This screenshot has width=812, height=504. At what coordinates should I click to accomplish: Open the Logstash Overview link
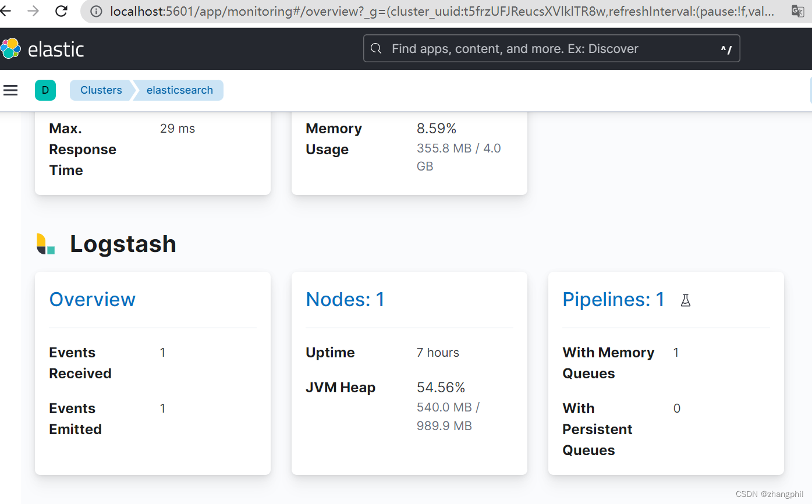[x=92, y=299]
